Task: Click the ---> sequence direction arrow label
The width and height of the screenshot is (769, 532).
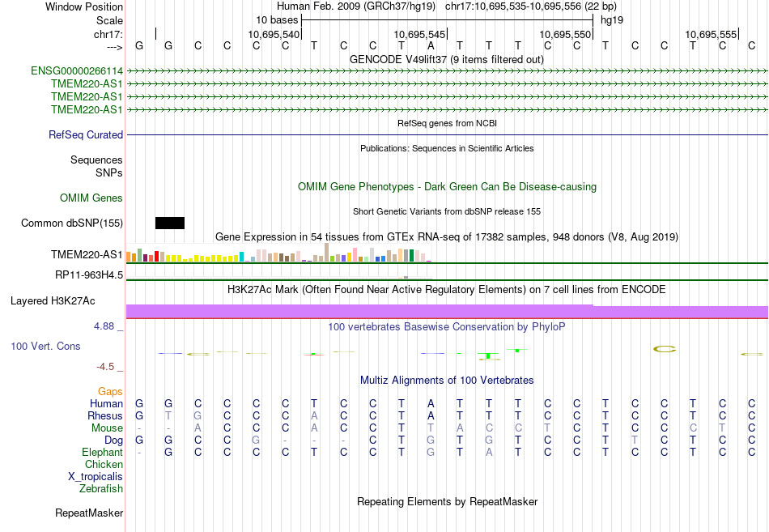Action: [114, 47]
